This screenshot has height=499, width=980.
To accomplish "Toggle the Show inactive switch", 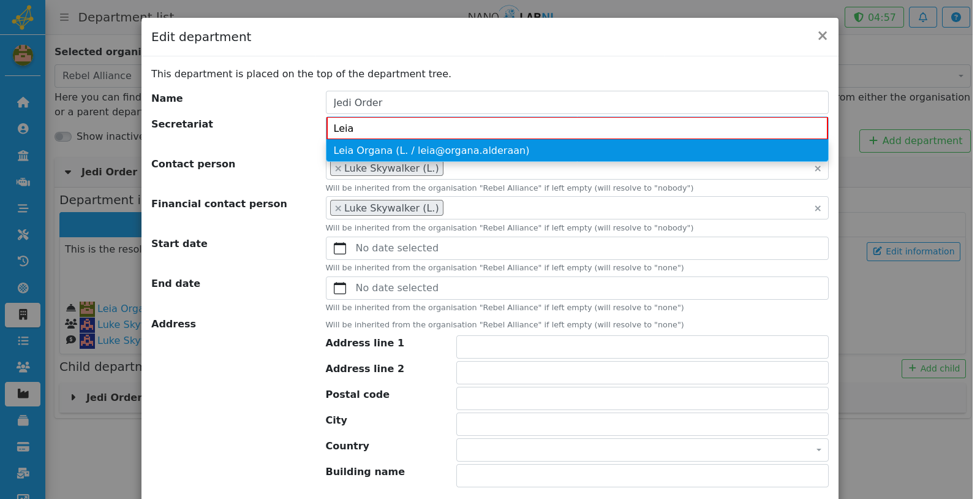I will click(x=63, y=137).
